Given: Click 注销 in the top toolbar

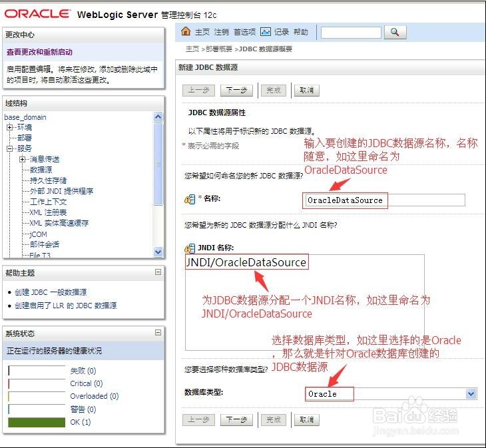Looking at the screenshot, I should click(221, 32).
